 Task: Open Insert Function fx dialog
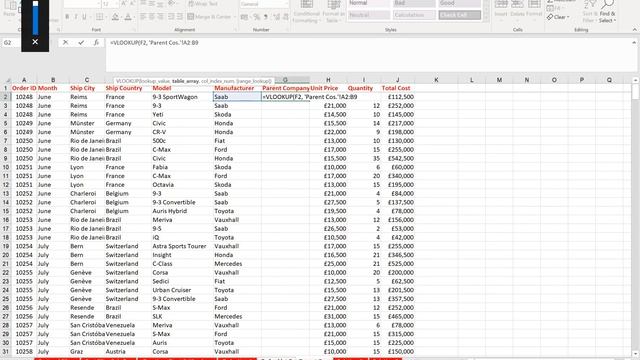[96, 42]
